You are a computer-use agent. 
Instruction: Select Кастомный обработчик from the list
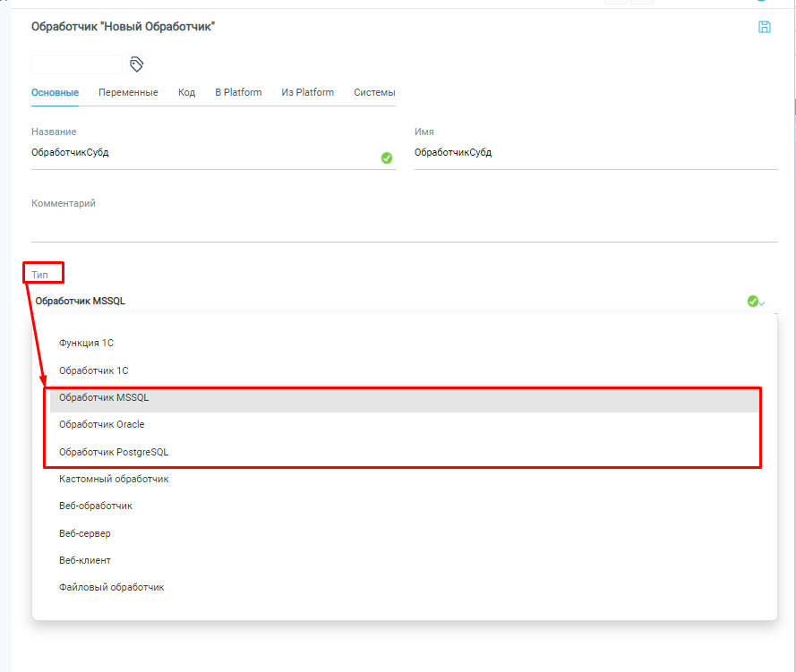114,479
